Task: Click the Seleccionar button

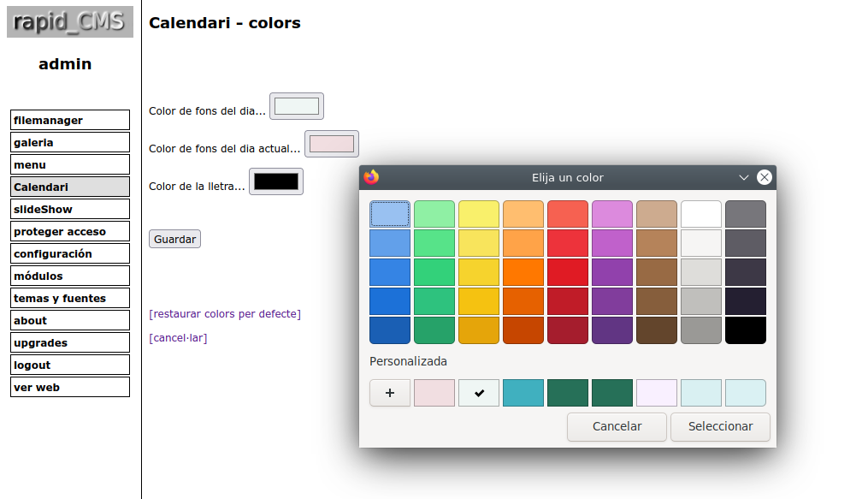Action: click(x=720, y=426)
